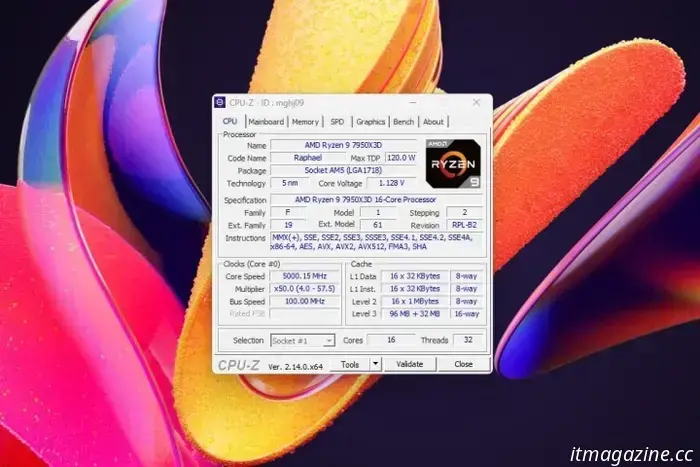Close the CPU-Z window with X
700x467 pixels.
(x=476, y=102)
